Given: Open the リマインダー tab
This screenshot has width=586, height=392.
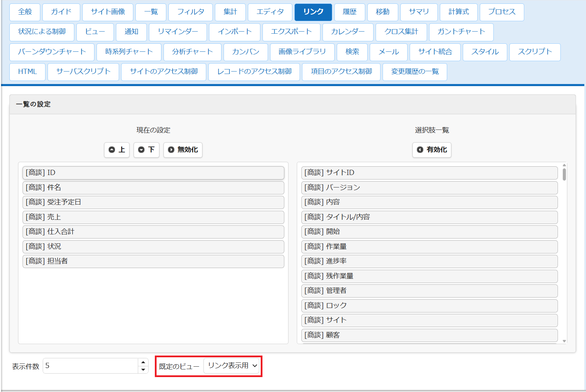Looking at the screenshot, I should click(x=178, y=32).
